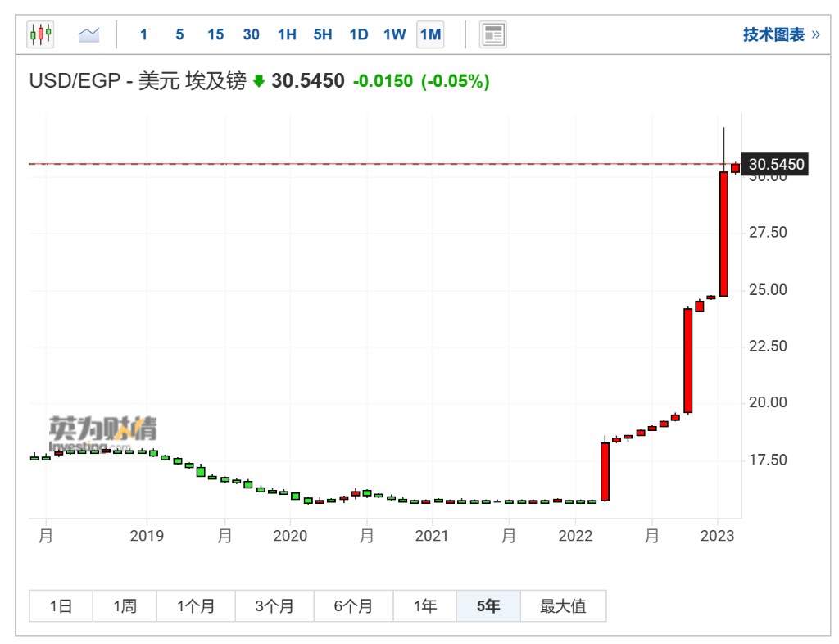
Task: Switch to the 6个月 range
Action: 353,606
